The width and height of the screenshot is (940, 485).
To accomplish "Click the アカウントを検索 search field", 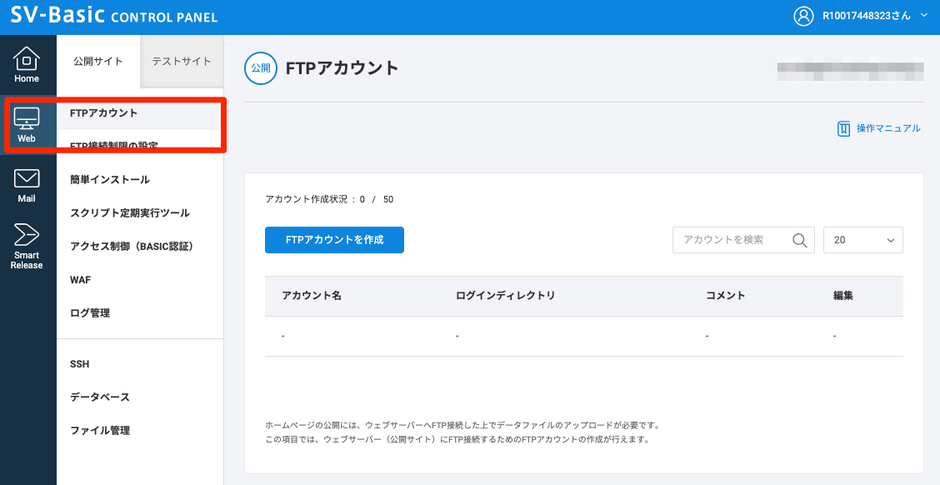I will click(x=730, y=240).
